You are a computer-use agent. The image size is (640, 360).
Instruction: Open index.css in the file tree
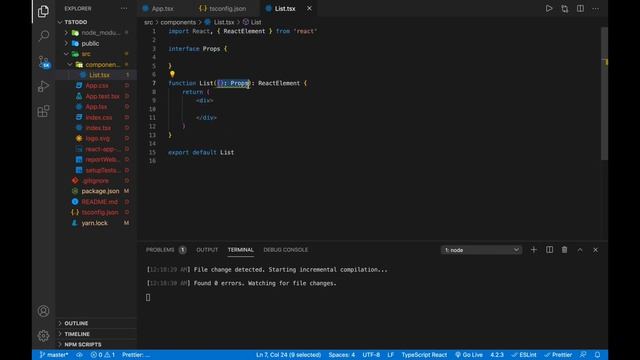click(x=96, y=118)
